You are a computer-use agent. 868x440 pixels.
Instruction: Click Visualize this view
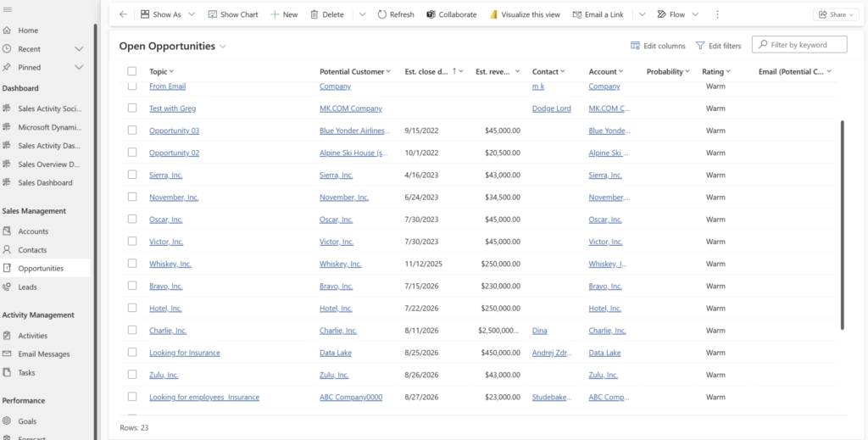click(525, 14)
